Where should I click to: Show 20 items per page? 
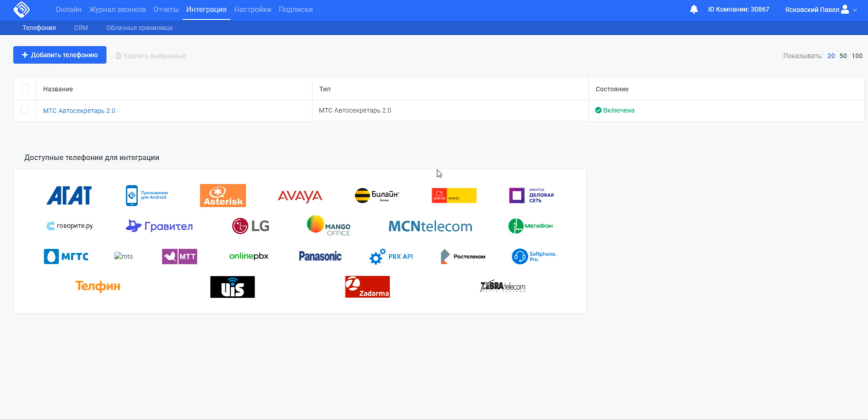[x=831, y=56]
